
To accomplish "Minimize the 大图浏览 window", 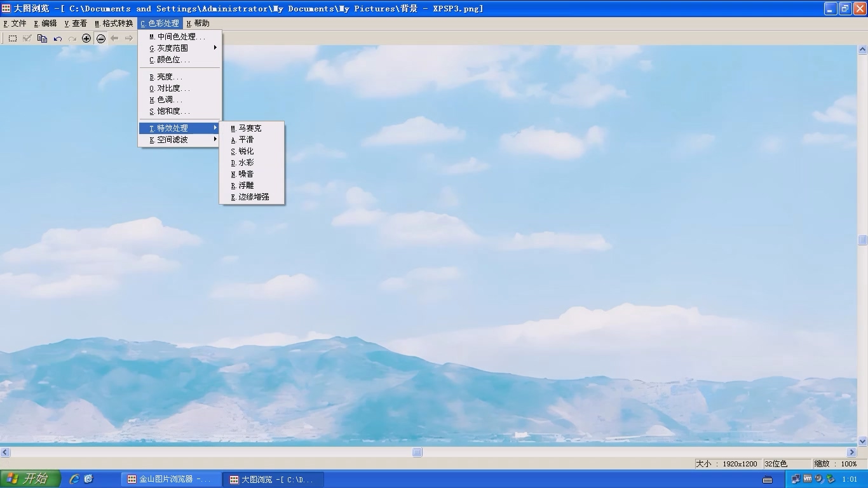I will (x=831, y=8).
